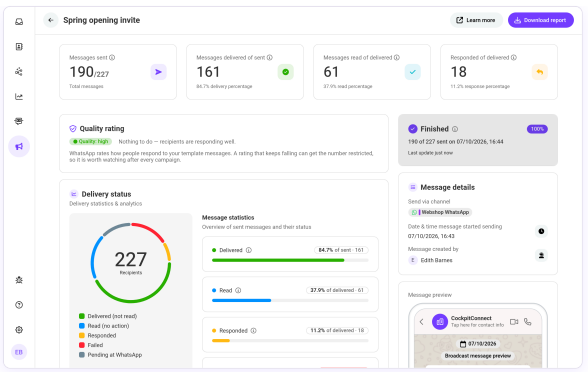Click the Spring opening invite title
The image size is (588, 372).
[x=101, y=20]
